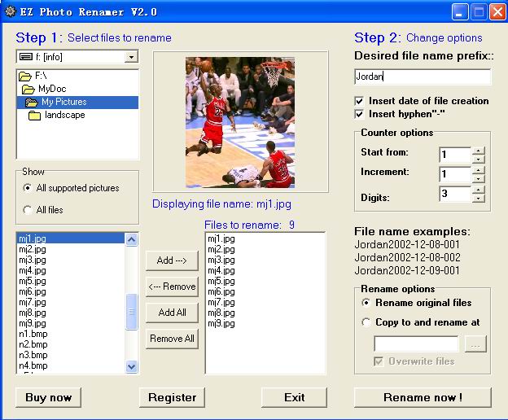
Task: Click the Rename now! button
Action: point(423,397)
